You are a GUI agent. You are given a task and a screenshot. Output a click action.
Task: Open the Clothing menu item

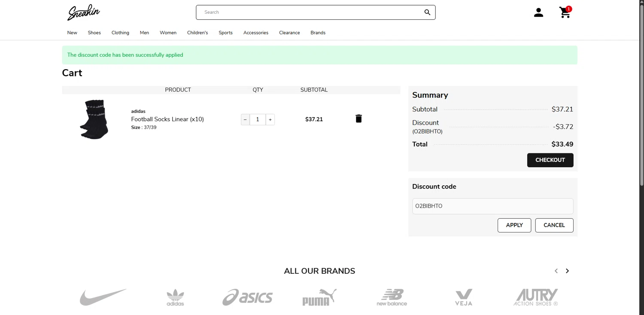(x=120, y=33)
